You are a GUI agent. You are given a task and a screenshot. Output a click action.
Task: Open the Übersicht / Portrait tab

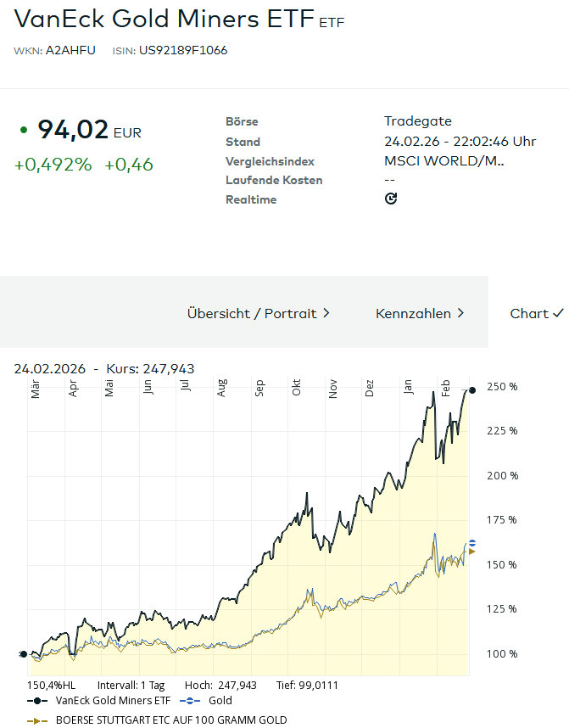tap(258, 313)
